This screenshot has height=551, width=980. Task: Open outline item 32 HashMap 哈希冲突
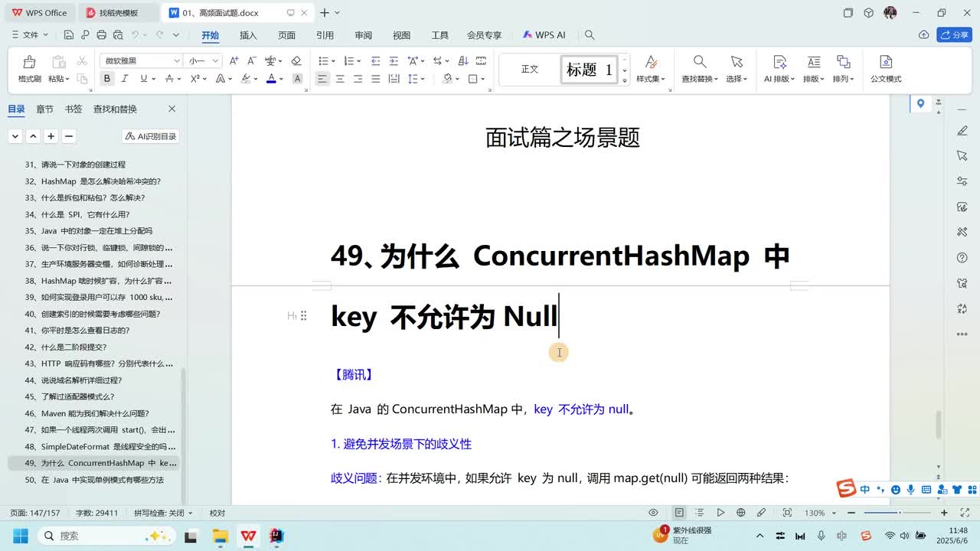93,181
